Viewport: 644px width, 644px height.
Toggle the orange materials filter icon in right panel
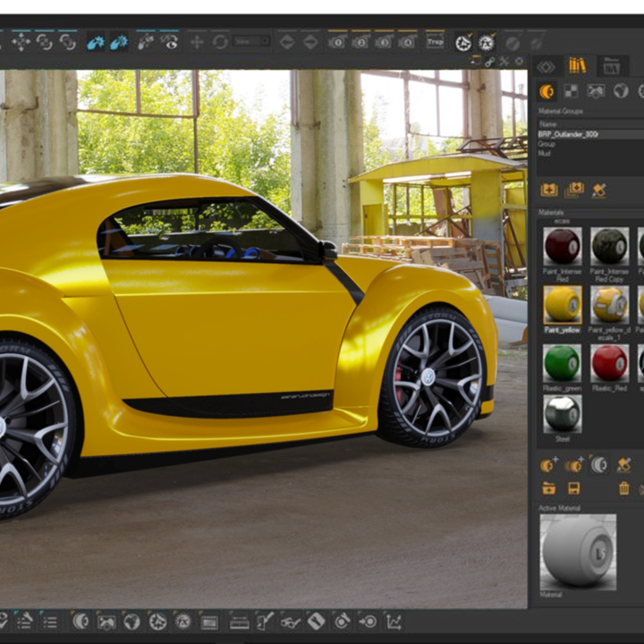546,91
